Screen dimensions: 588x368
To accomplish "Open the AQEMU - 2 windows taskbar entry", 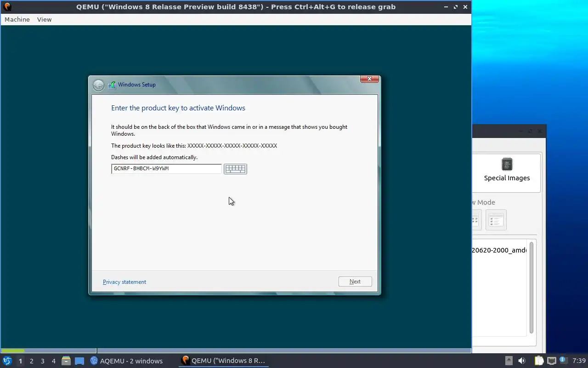I will point(126,361).
